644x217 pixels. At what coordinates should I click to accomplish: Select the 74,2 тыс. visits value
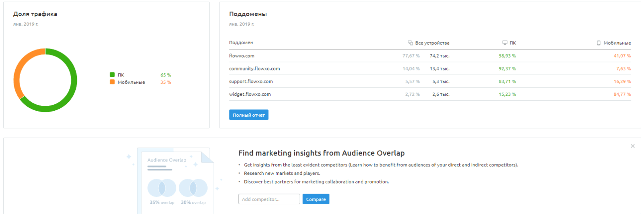point(440,56)
